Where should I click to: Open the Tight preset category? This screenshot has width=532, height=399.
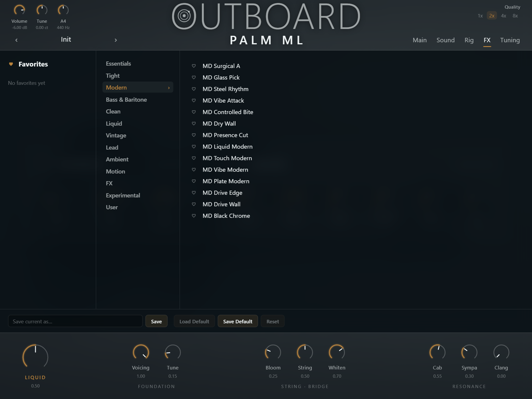[x=113, y=76]
